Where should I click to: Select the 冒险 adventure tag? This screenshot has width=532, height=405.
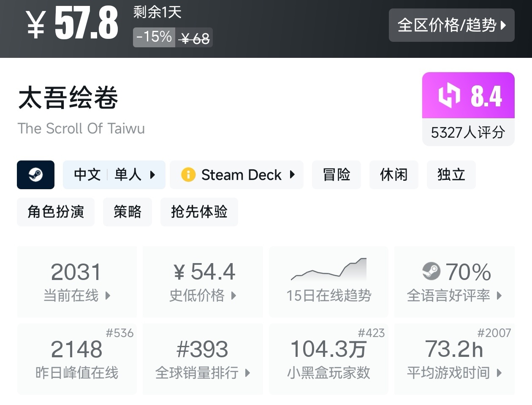coord(337,175)
